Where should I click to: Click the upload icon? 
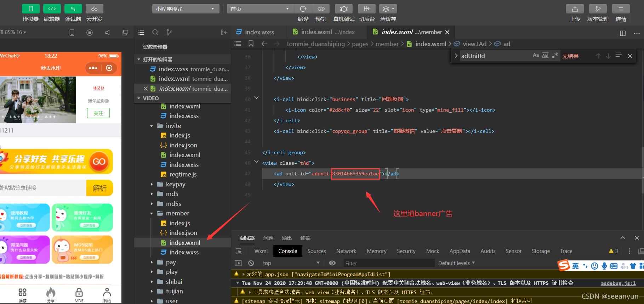pyautogui.click(x=575, y=9)
